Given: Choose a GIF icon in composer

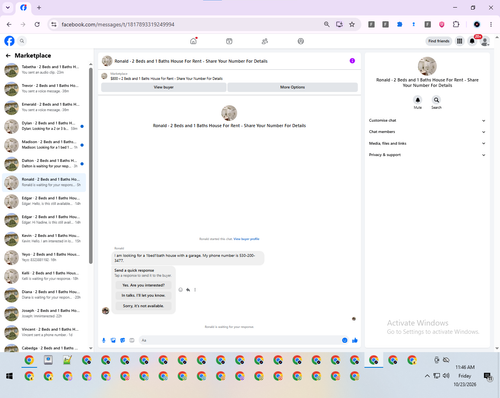Looking at the screenshot, I should (x=132, y=340).
